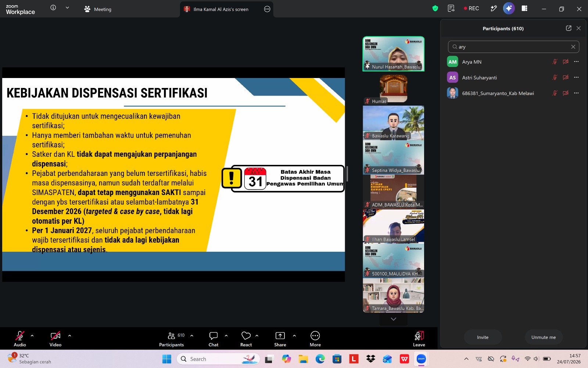
Task: Expand participants options caret
Action: [192, 336]
